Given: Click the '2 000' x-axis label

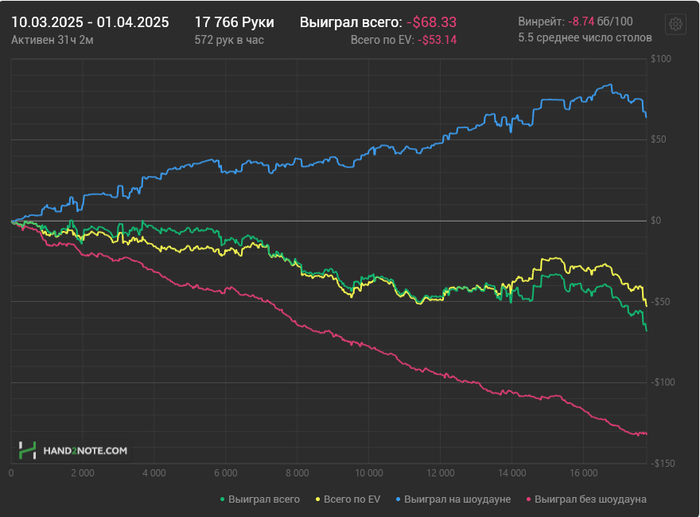Looking at the screenshot, I should (x=83, y=473).
